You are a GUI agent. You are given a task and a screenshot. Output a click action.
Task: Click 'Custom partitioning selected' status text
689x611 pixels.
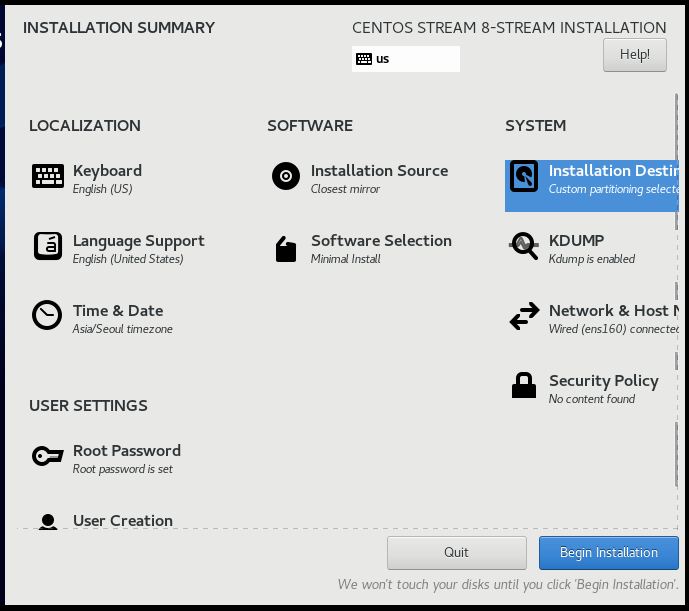[x=613, y=189]
